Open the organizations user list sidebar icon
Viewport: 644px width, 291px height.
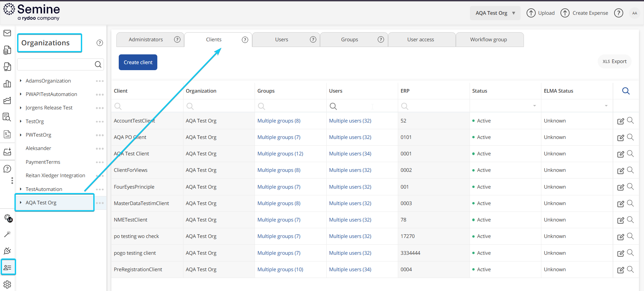pyautogui.click(x=7, y=268)
